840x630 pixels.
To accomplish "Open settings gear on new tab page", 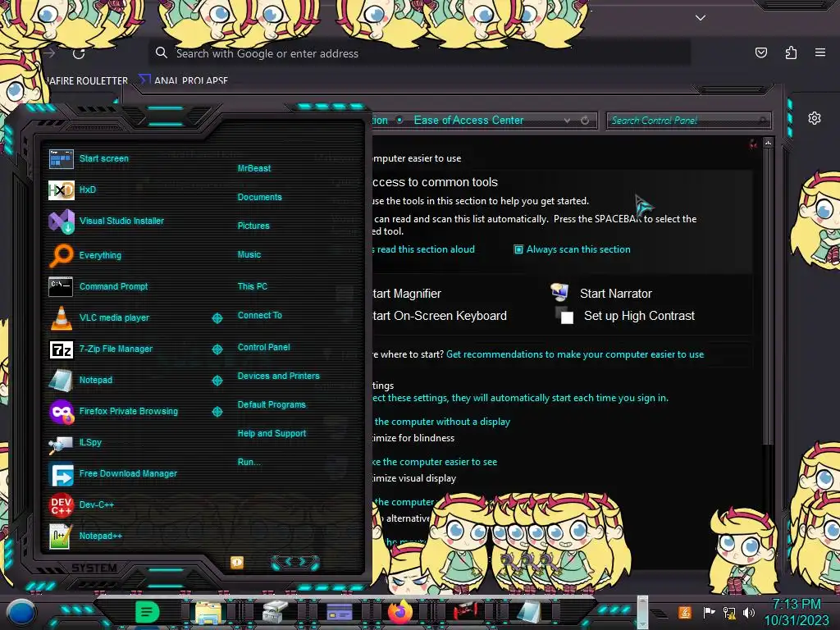I will [x=815, y=118].
